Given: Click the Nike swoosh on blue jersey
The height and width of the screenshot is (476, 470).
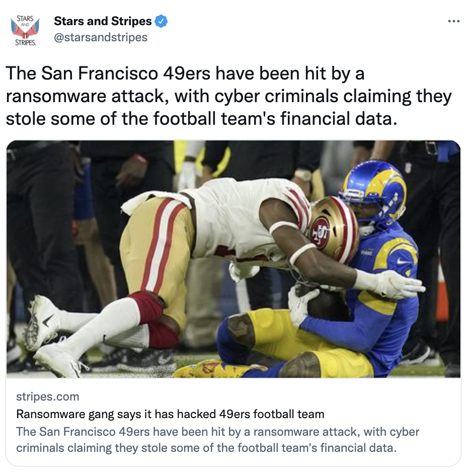Looking at the screenshot, I should pos(403,261).
